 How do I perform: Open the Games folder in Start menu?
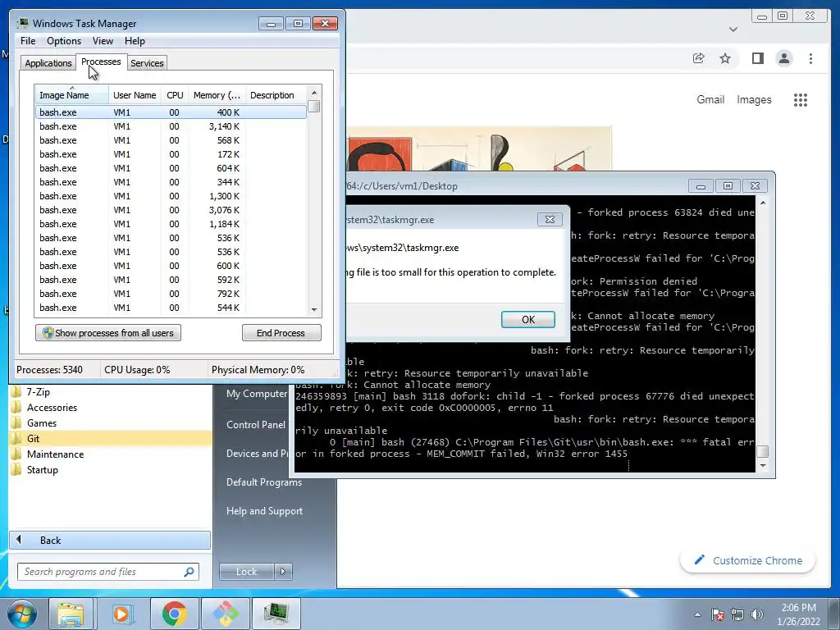[110, 422]
